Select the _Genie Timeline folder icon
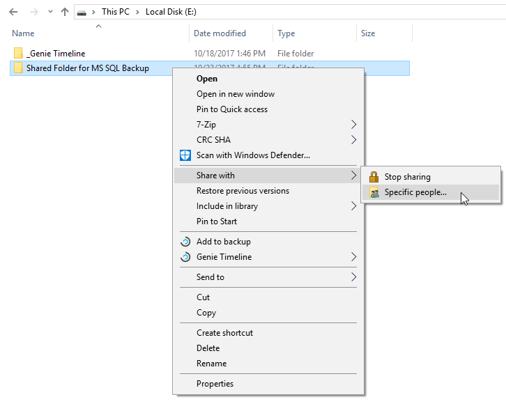The width and height of the screenshot is (506, 420). (18, 53)
